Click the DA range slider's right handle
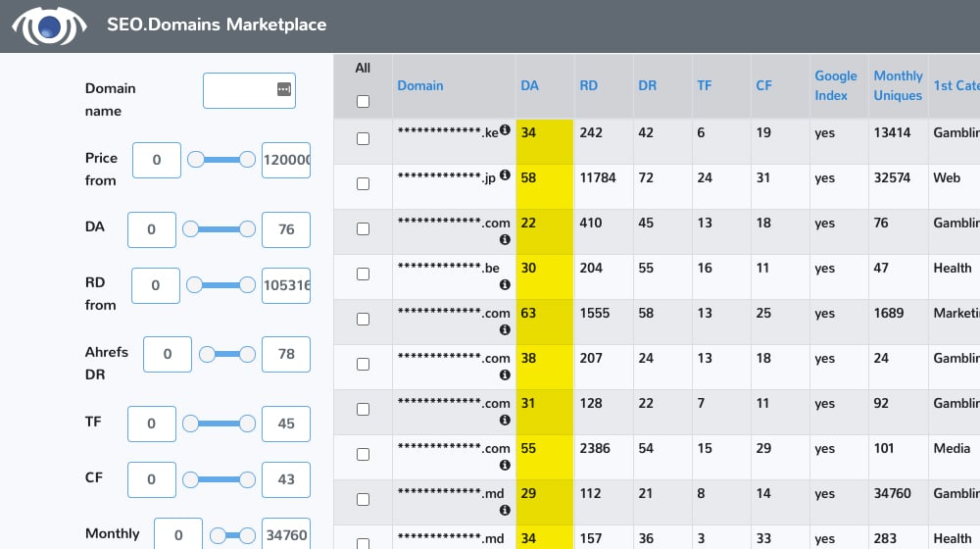 (x=248, y=229)
